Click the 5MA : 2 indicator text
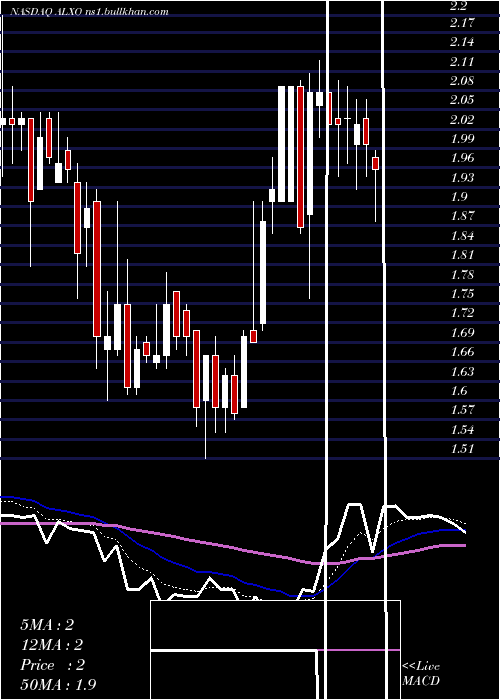Viewport: 500px width, 700px height. click(47, 625)
